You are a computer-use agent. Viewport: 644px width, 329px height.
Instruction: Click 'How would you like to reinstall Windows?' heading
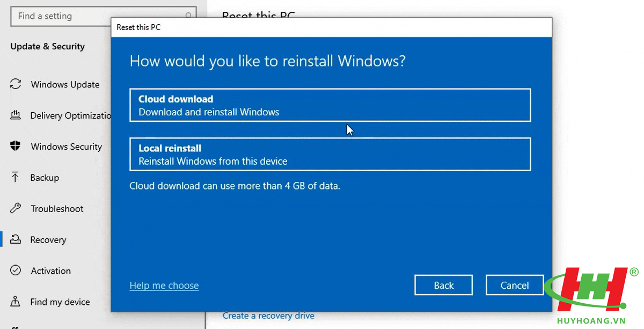coord(267,61)
